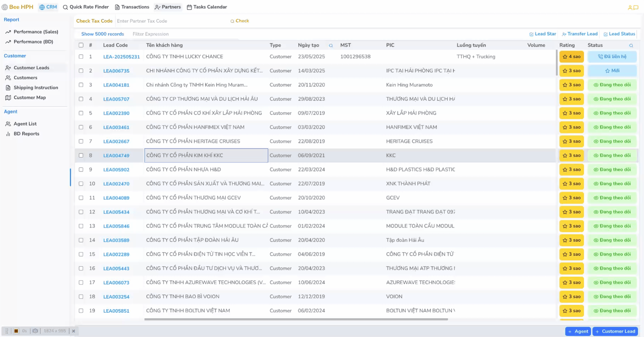The height and width of the screenshot is (337, 644).
Task: Click the MST value 1001296538
Action: point(356,56)
